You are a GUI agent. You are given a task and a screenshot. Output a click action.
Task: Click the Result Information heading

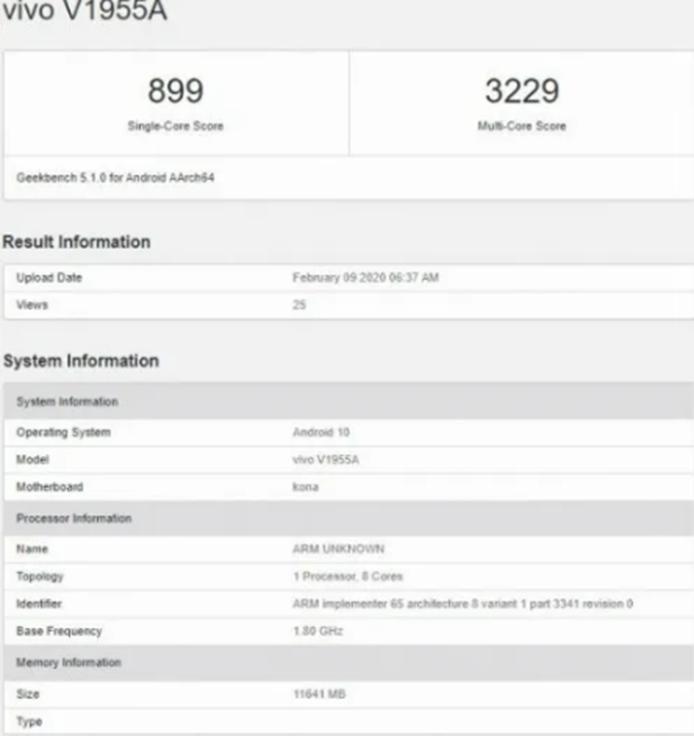pyautogui.click(x=76, y=242)
